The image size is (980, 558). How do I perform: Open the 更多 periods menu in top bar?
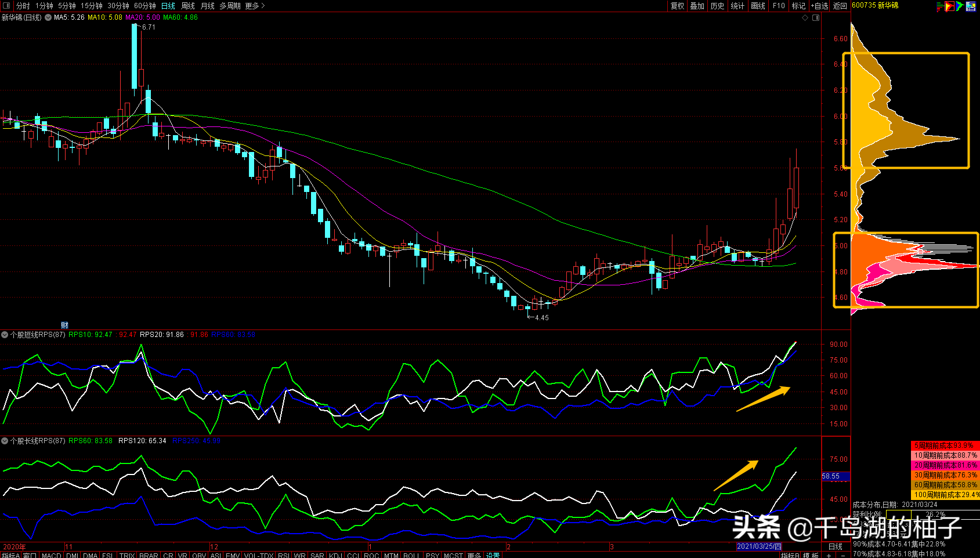(x=255, y=6)
